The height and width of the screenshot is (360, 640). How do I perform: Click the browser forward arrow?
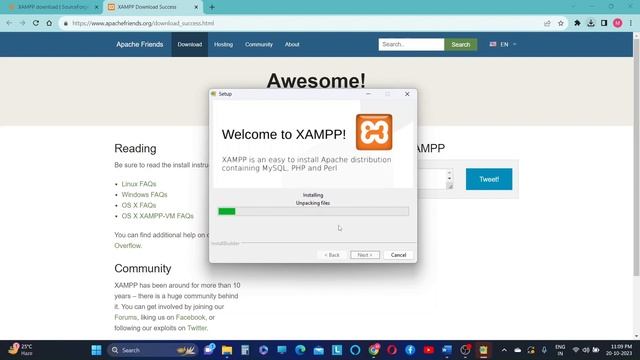tap(22, 23)
